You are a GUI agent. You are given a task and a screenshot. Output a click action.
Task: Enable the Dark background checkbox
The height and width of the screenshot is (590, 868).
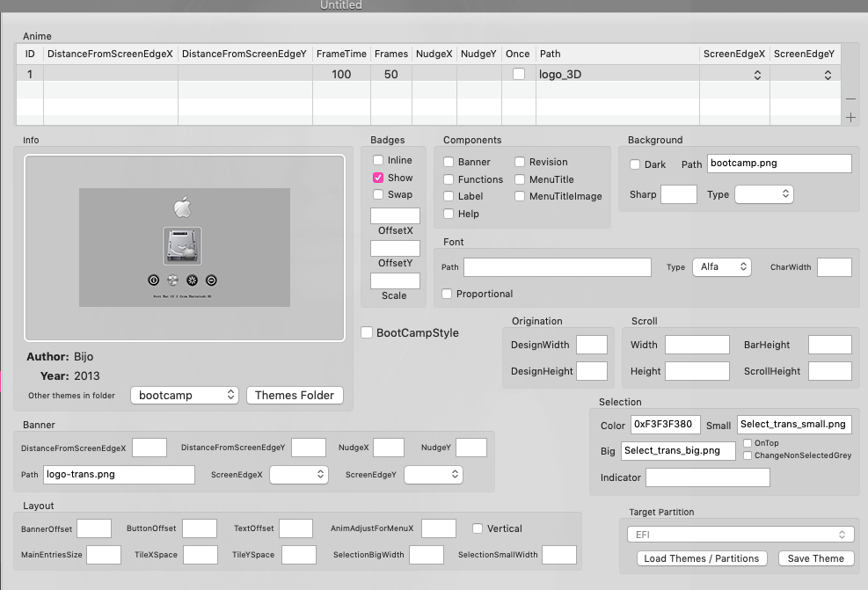[635, 164]
